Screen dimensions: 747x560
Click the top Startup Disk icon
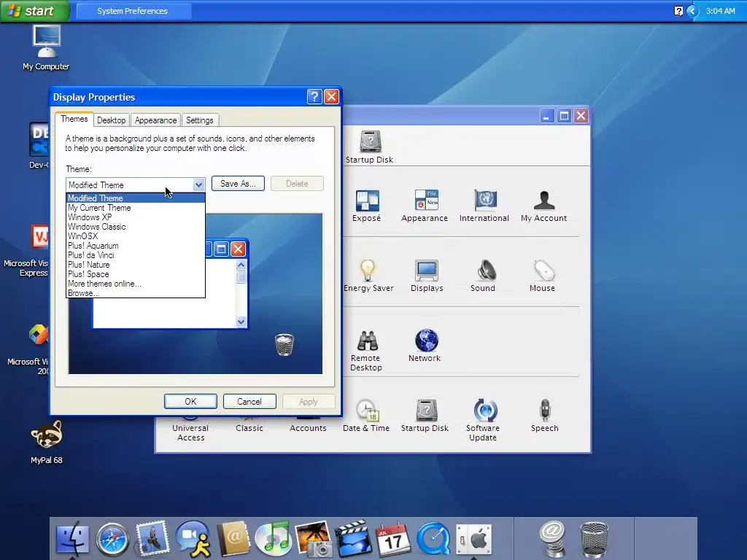click(370, 147)
